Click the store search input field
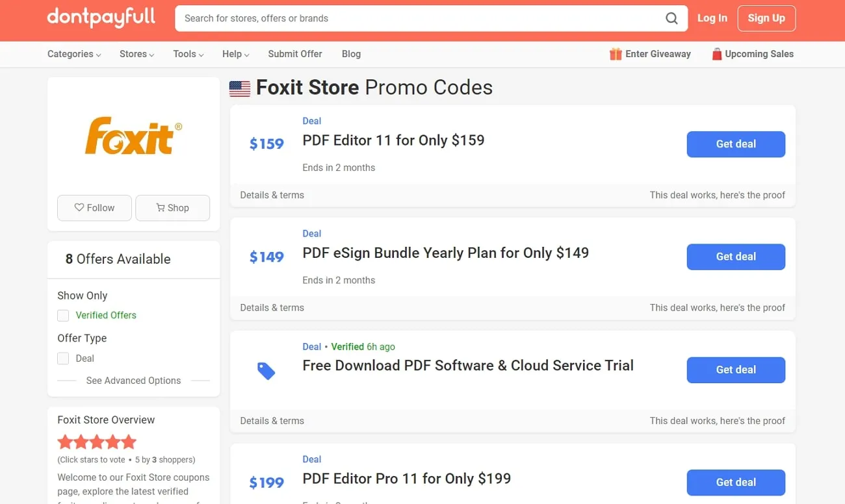The image size is (845, 504). pyautogui.click(x=390, y=18)
